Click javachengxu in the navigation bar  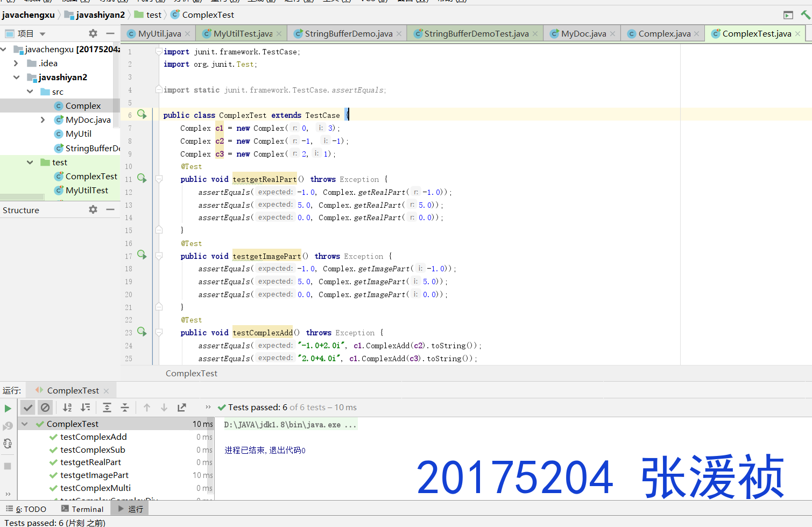click(x=28, y=15)
